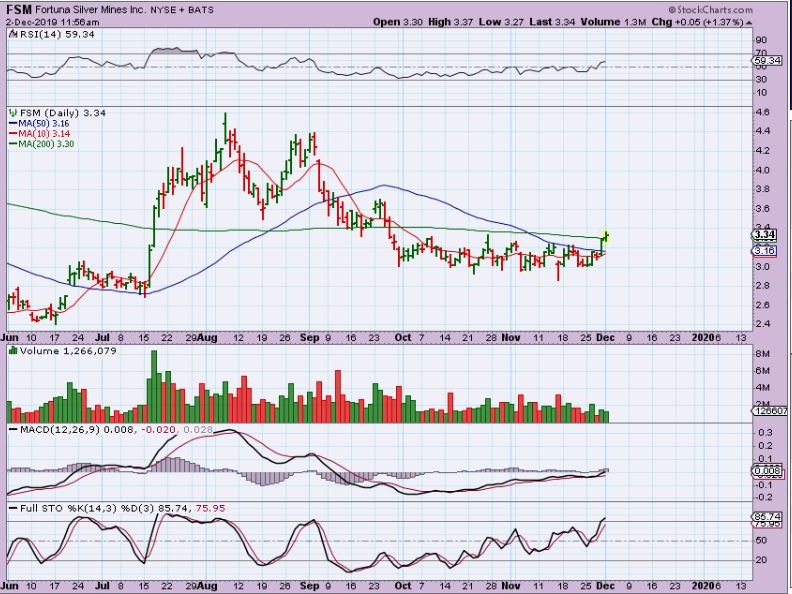Select the MA(10) 3.14 legend text
The image size is (792, 594).
click(x=43, y=134)
